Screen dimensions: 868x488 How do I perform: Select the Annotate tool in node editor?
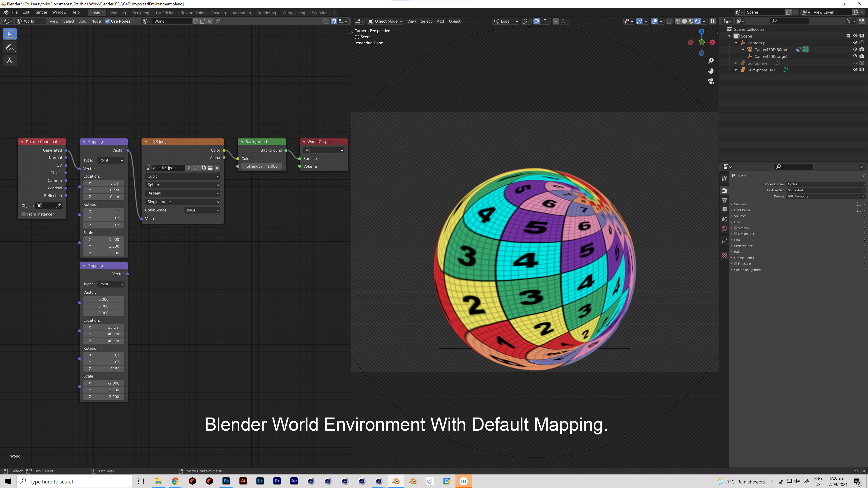point(10,47)
